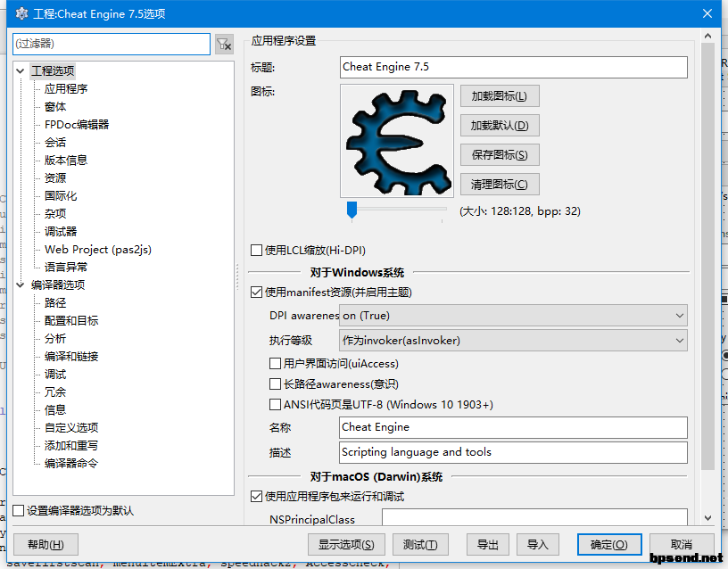
Task: Select 应用程序 in the options tree
Action: pos(66,88)
